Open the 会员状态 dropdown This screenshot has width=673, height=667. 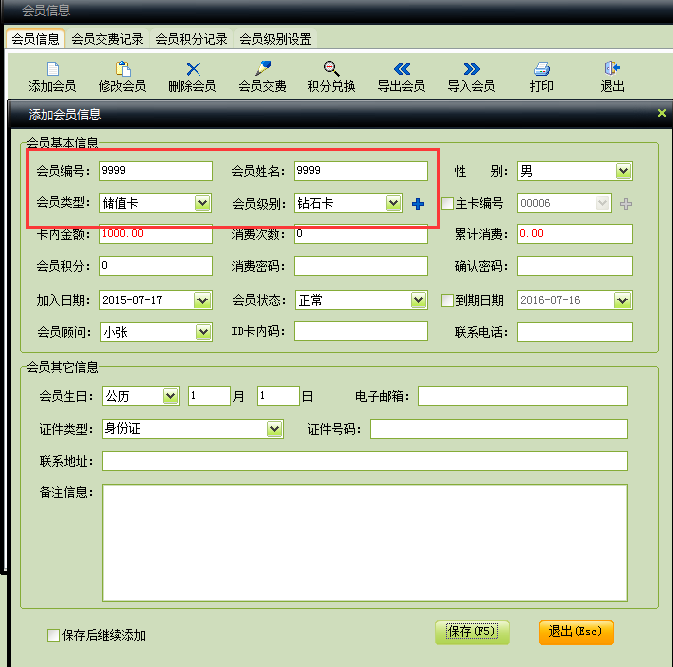[418, 300]
